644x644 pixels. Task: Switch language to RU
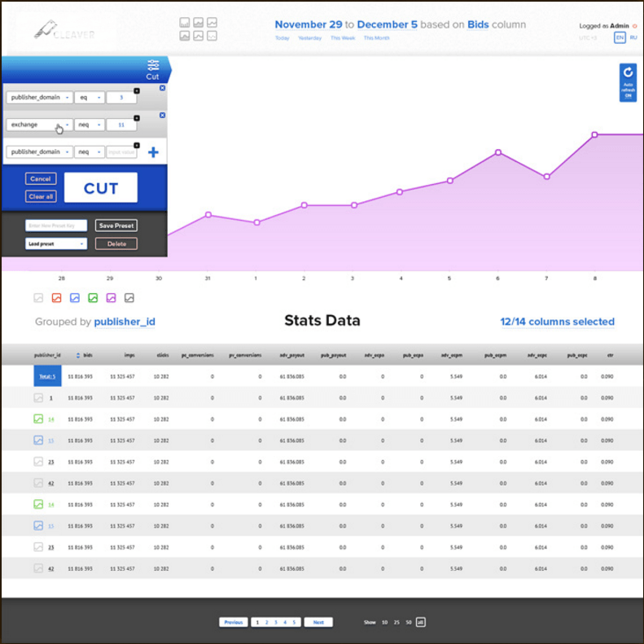pyautogui.click(x=633, y=37)
